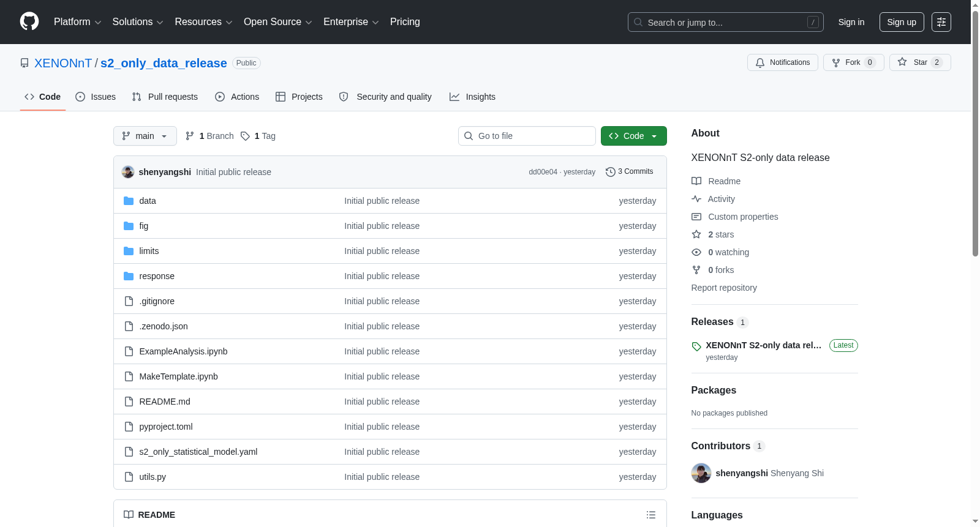Click the shenyangshi commit author avatar

click(128, 172)
